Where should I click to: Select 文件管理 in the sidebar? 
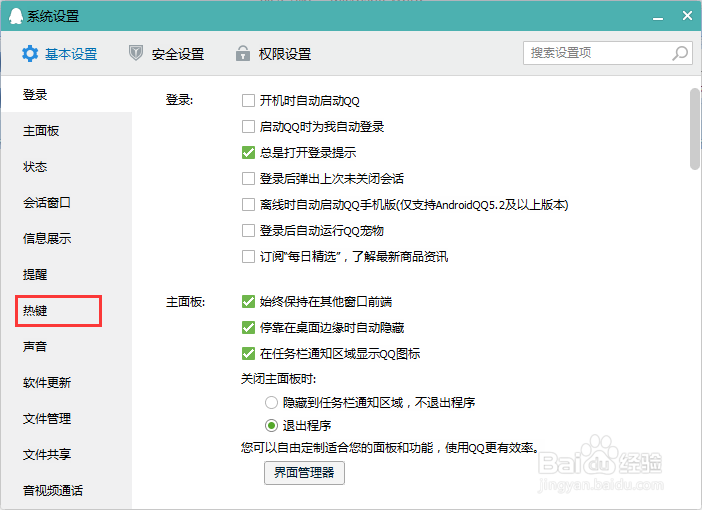tap(67, 418)
